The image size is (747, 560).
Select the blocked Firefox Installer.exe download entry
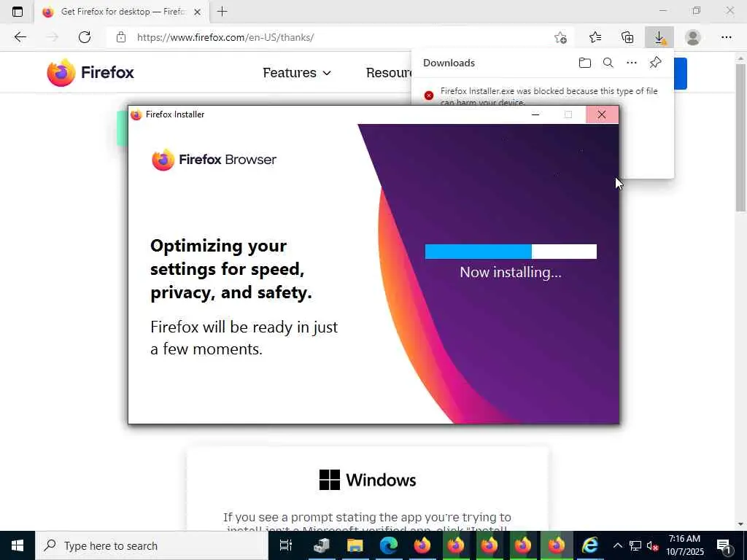point(542,94)
